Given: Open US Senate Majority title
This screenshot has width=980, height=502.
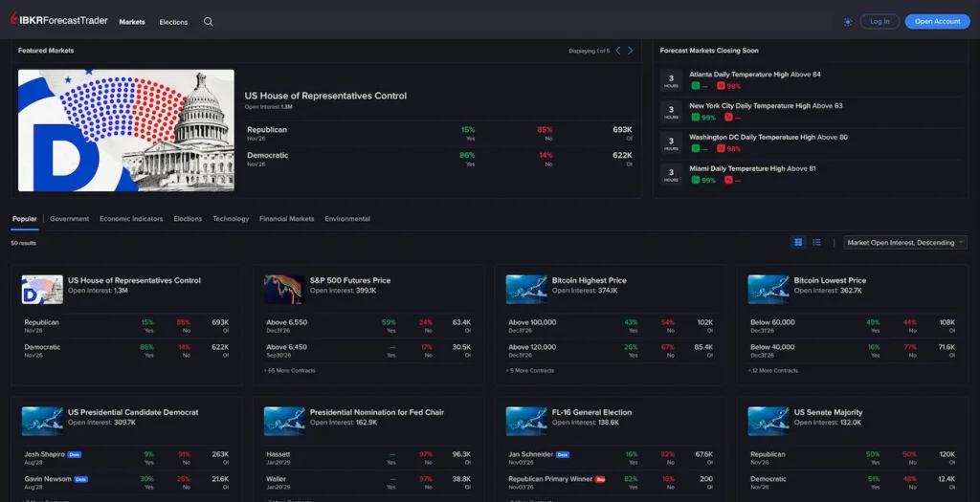Looking at the screenshot, I should pos(828,412).
